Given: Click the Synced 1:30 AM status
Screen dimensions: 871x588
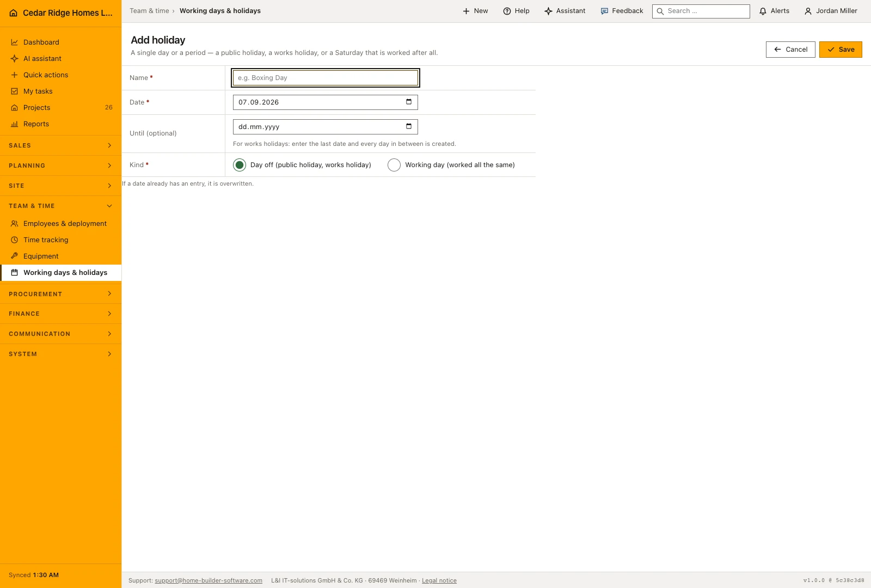Looking at the screenshot, I should (x=34, y=575).
